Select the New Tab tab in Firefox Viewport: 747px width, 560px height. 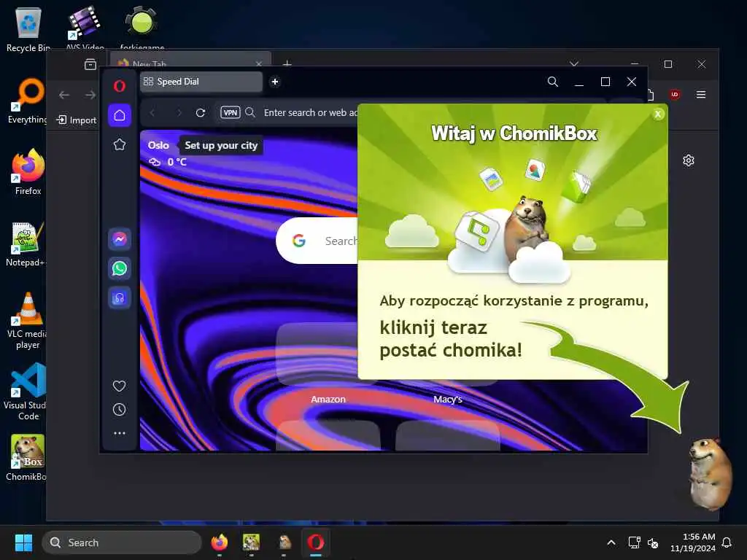(190, 63)
